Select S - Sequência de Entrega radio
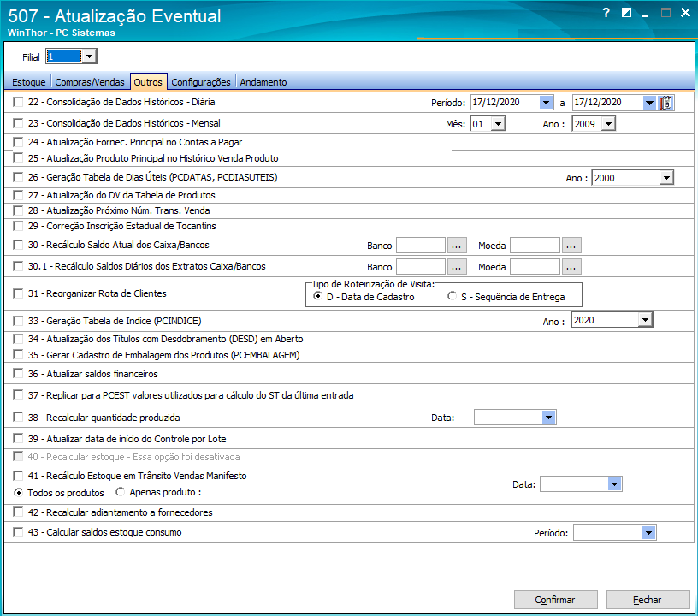The width and height of the screenshot is (698, 616). pos(453,296)
